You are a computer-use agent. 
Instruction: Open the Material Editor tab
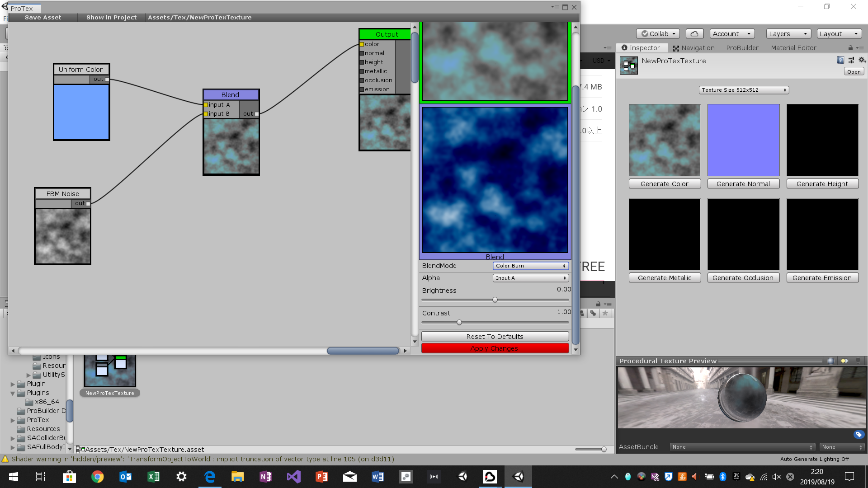[793, 48]
